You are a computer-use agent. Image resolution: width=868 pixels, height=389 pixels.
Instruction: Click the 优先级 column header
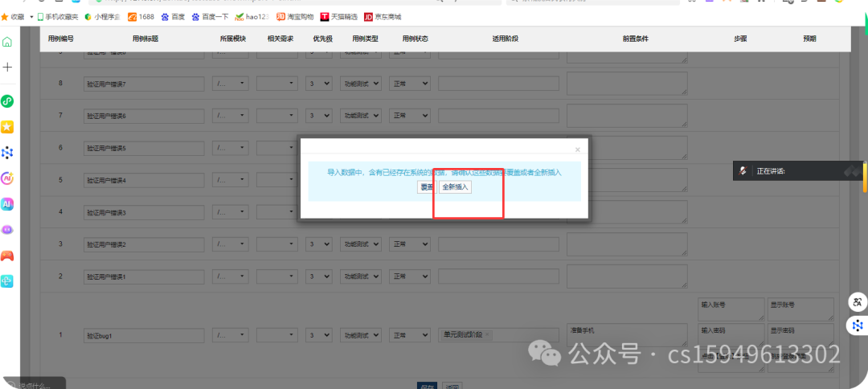pos(323,39)
